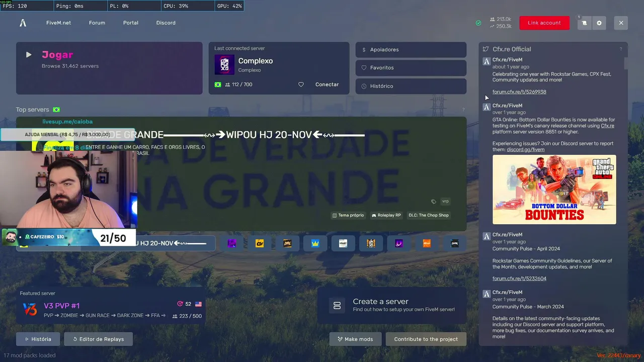Select the yellow CF server icon
644x362 pixels.
click(x=260, y=243)
